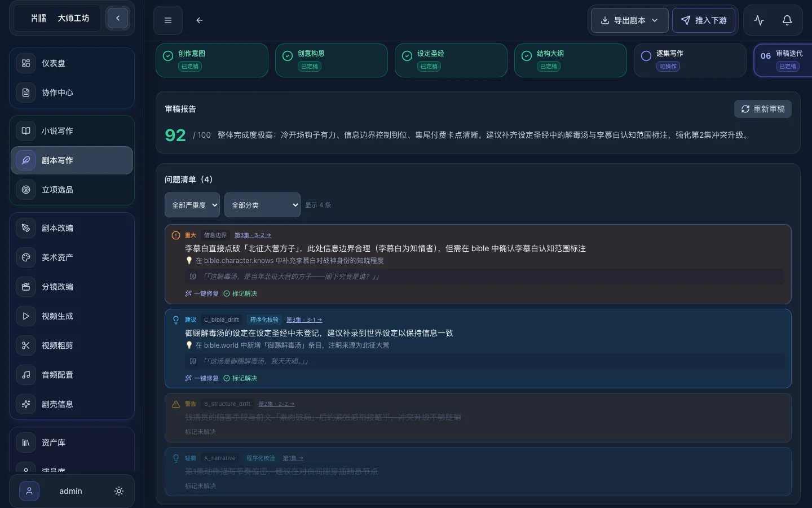Click the 美术资产 palette icon
The height and width of the screenshot is (508, 812).
(26, 257)
